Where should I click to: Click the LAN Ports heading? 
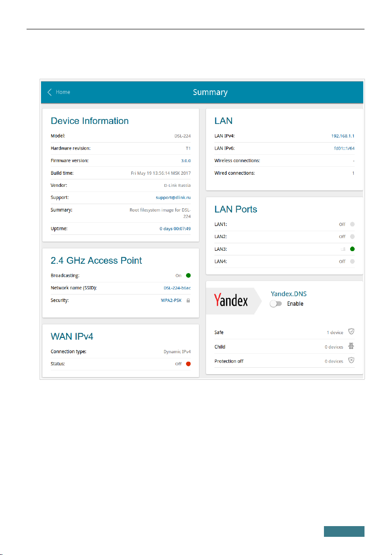[x=236, y=209]
